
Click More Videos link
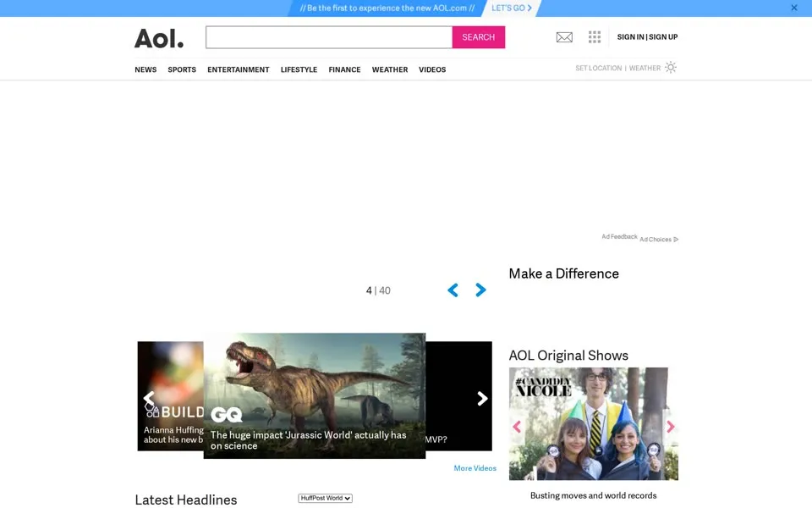pos(475,468)
